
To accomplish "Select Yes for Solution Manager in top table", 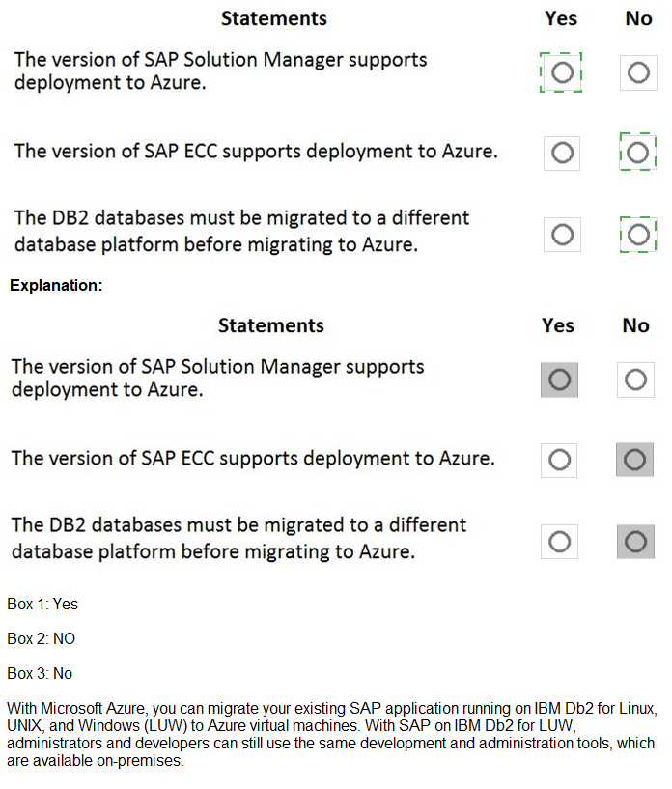I will pos(561,71).
